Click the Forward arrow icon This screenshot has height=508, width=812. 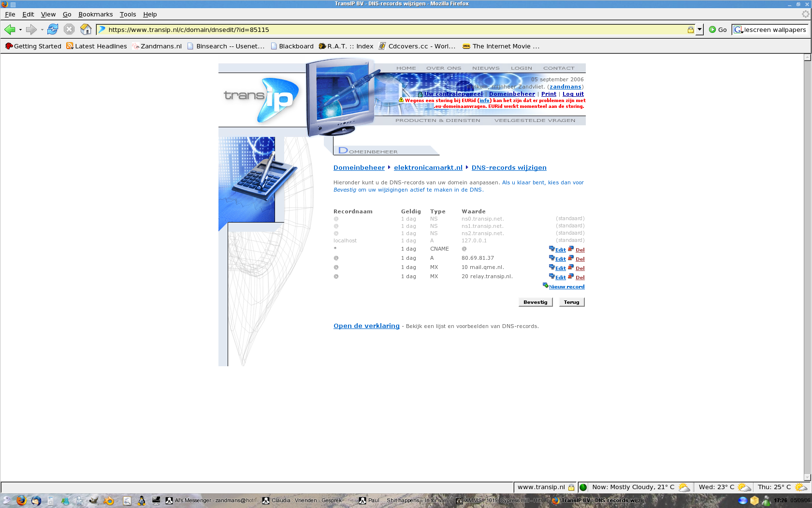31,30
